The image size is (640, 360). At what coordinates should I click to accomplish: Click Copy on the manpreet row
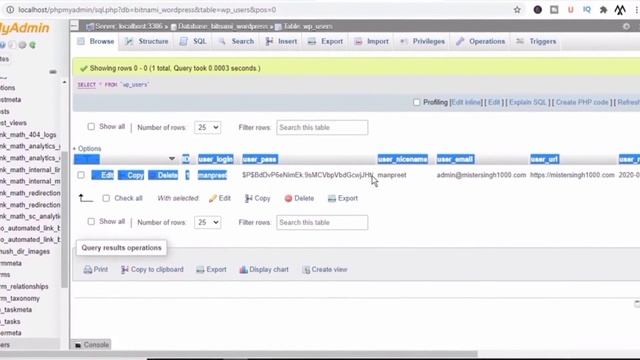coord(131,175)
